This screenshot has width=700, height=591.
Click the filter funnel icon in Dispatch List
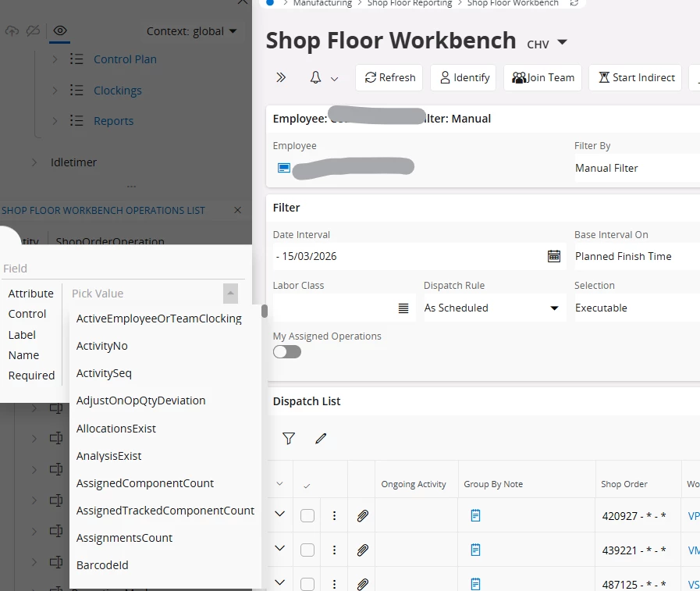[289, 439]
